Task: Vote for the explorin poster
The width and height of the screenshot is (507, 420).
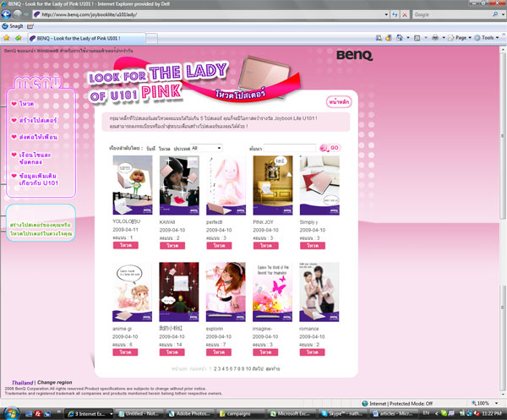Action: pyautogui.click(x=219, y=352)
